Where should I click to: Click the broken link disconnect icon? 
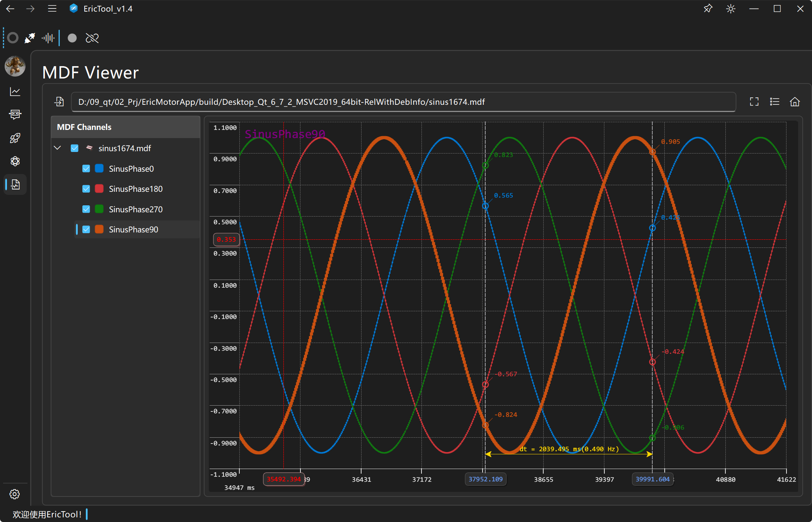point(92,38)
